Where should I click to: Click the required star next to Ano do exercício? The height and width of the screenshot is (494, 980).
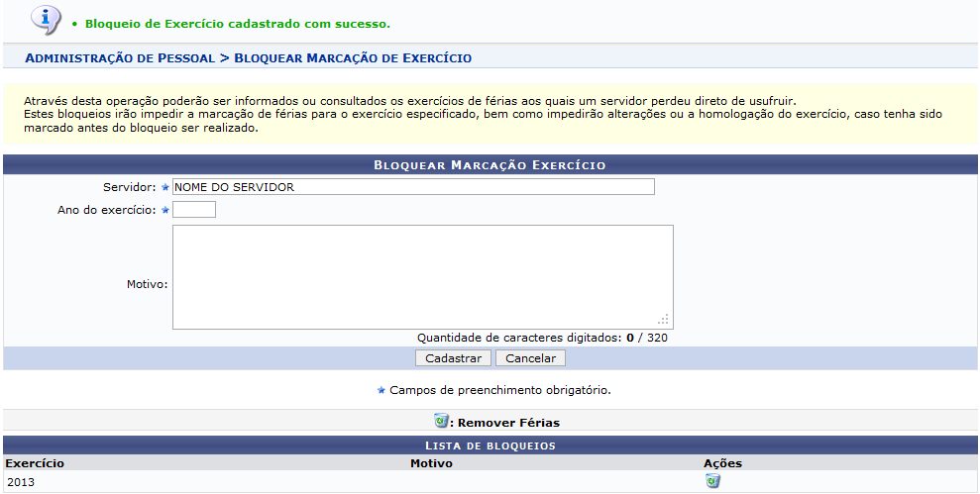click(165, 211)
